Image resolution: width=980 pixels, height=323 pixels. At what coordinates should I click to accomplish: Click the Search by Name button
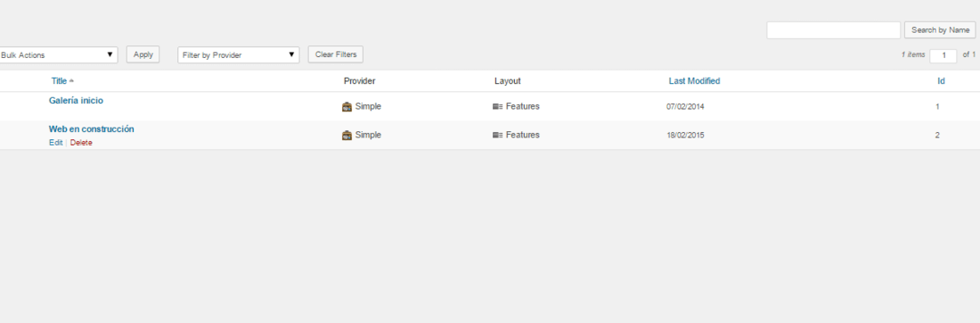940,30
